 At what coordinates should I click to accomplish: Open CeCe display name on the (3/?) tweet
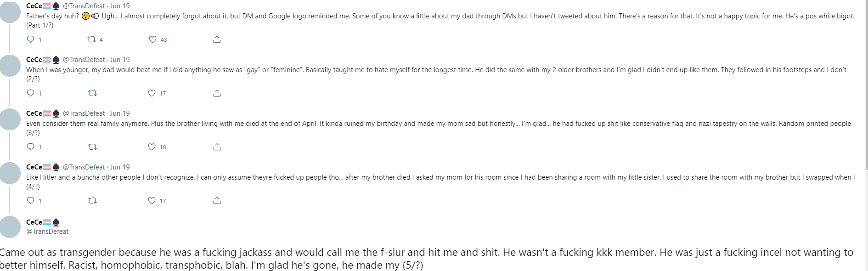[34, 113]
